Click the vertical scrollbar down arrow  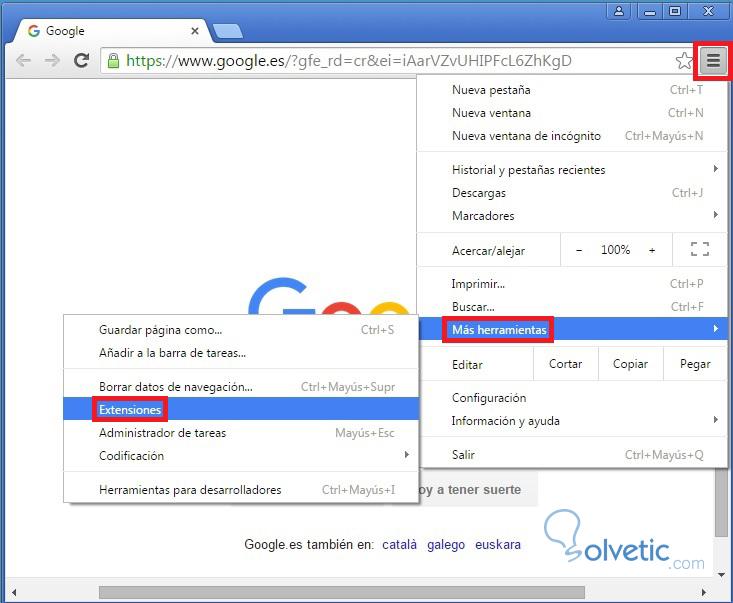(722, 574)
